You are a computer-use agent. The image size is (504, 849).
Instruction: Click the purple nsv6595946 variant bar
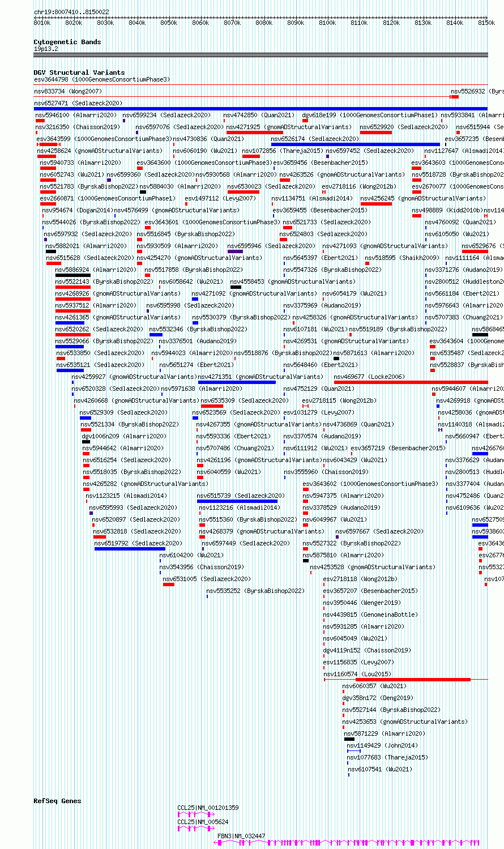(235, 251)
